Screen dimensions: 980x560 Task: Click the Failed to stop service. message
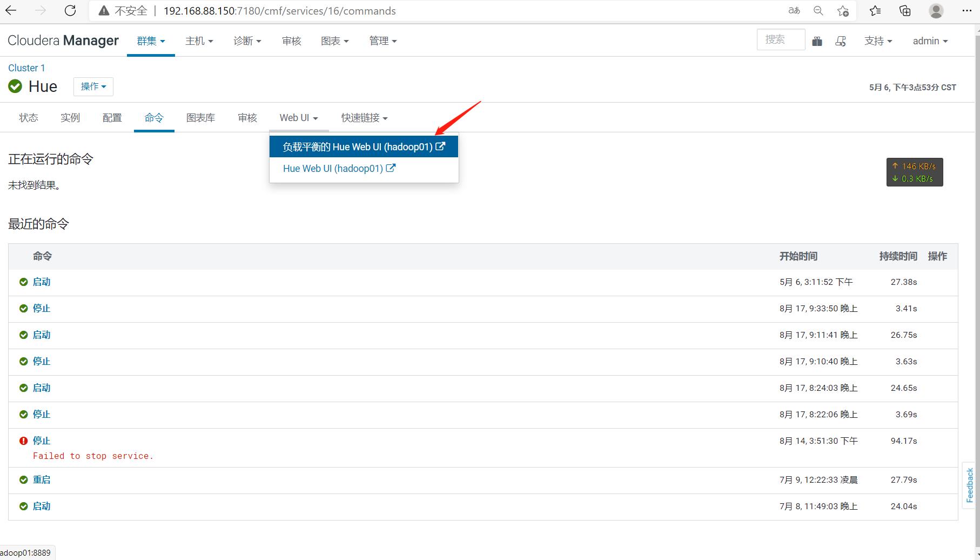[93, 456]
